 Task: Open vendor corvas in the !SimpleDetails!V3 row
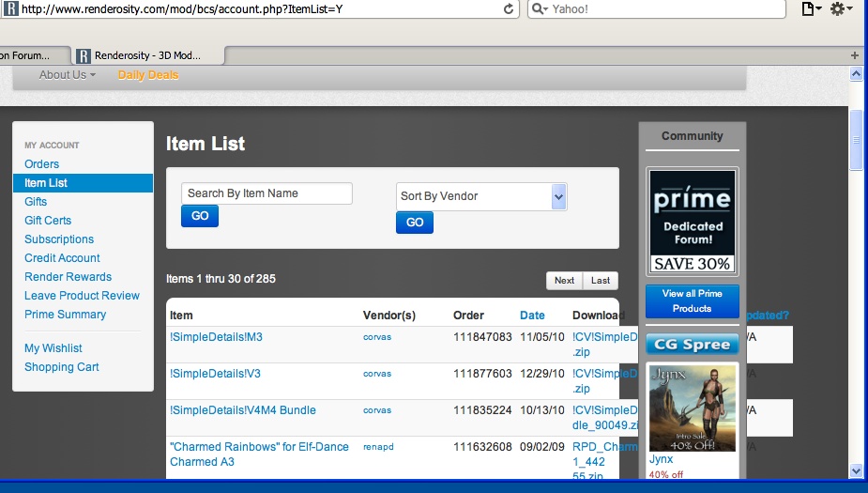coord(377,374)
